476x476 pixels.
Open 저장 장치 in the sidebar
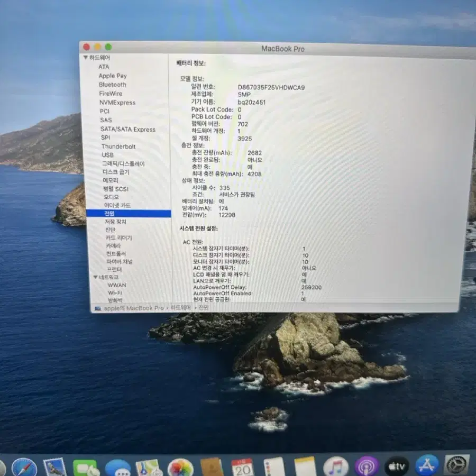pyautogui.click(x=115, y=222)
